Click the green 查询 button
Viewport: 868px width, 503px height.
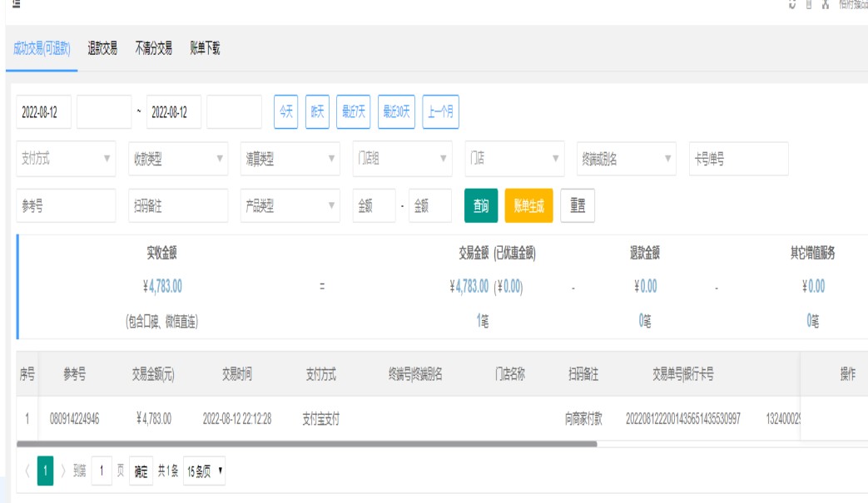480,206
